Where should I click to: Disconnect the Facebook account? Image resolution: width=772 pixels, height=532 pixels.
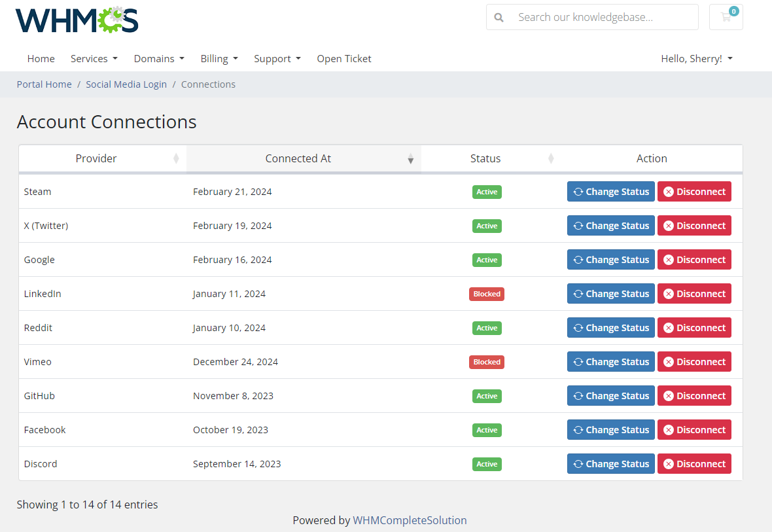pyautogui.click(x=694, y=429)
